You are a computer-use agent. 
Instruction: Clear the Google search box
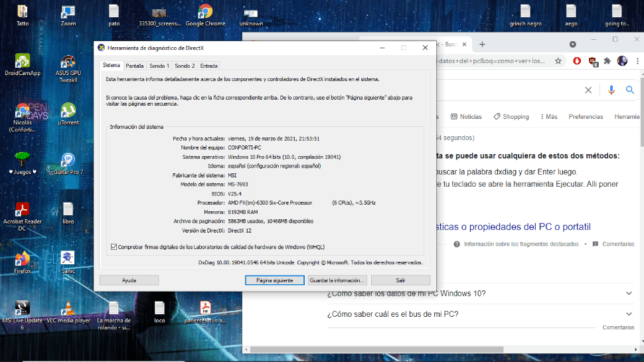[588, 90]
